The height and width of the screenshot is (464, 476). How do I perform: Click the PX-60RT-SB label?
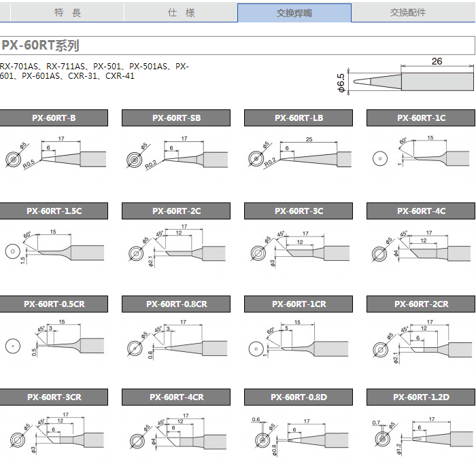[x=176, y=118]
